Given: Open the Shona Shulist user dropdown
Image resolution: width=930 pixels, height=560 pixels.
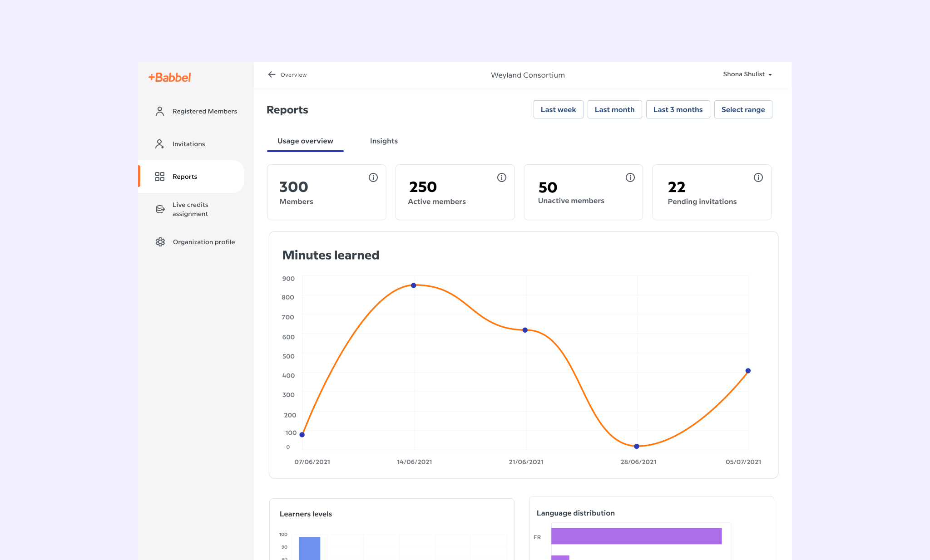Looking at the screenshot, I should tap(747, 74).
